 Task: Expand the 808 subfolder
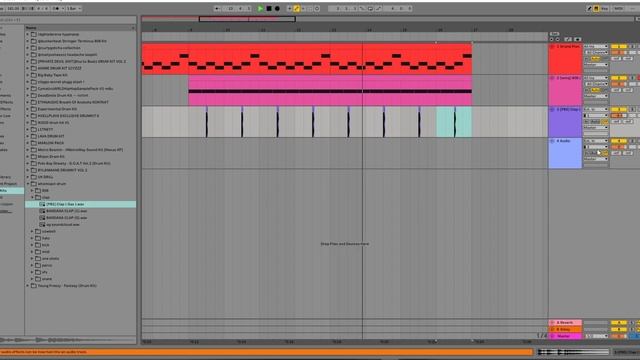point(32,191)
